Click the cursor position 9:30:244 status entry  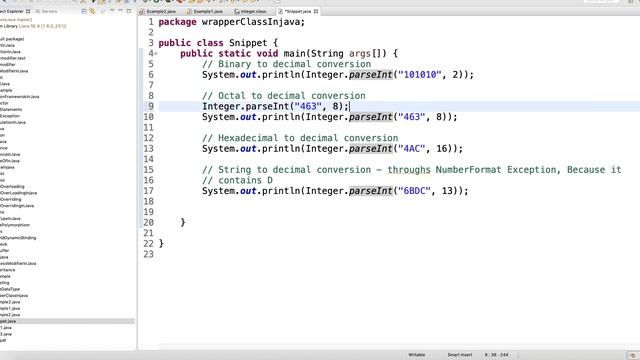point(496,355)
